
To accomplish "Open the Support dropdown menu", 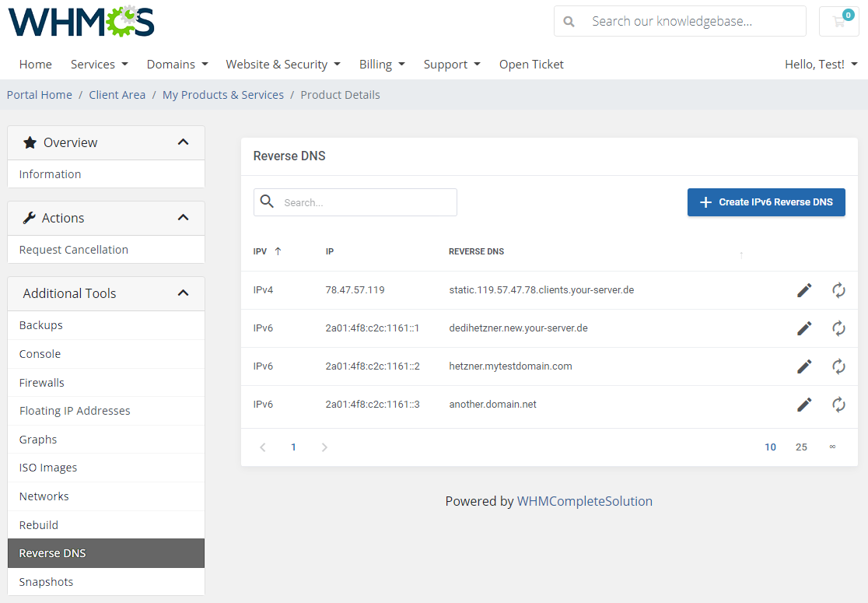I will [452, 65].
